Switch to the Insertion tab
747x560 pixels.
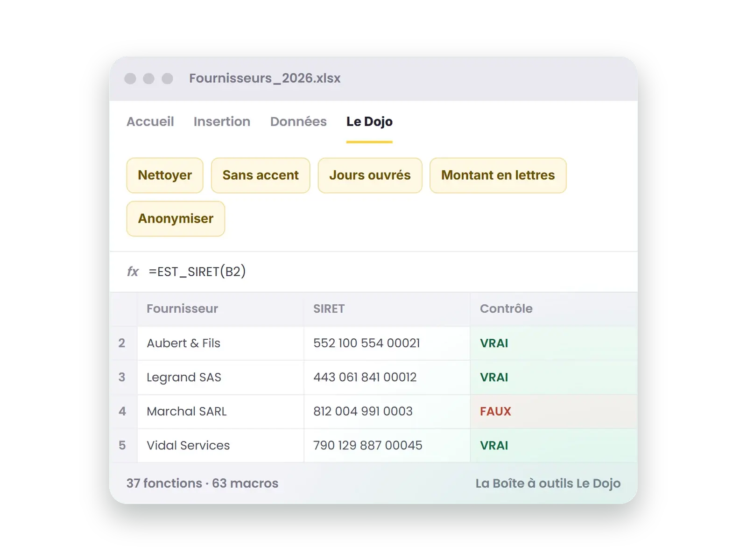click(222, 121)
